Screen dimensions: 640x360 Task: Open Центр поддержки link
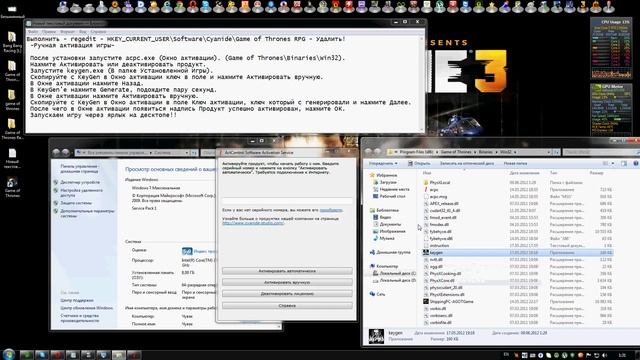click(77, 300)
